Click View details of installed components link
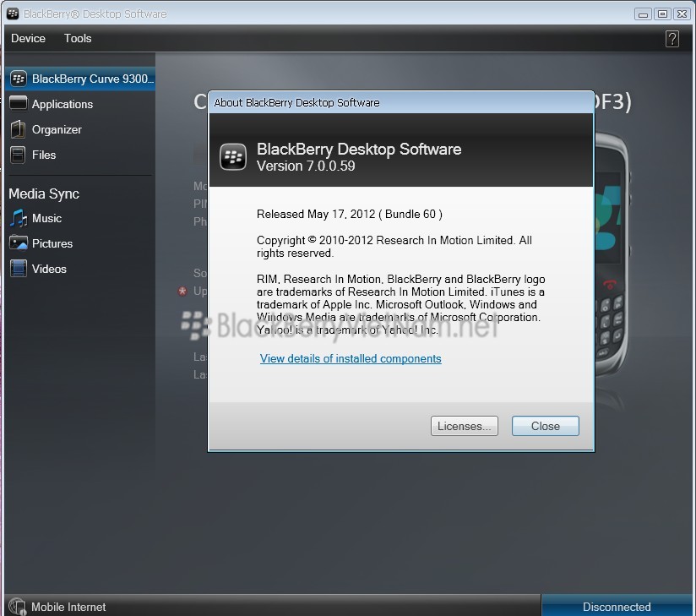 [351, 359]
